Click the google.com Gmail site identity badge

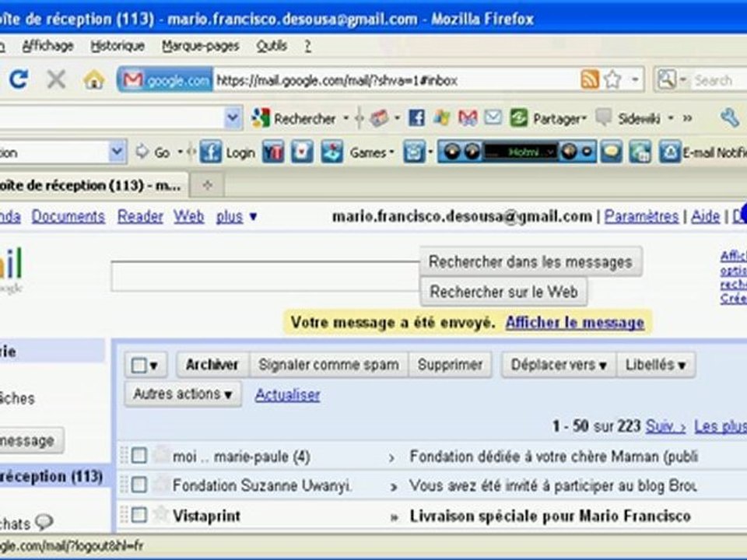pyautogui.click(x=165, y=79)
